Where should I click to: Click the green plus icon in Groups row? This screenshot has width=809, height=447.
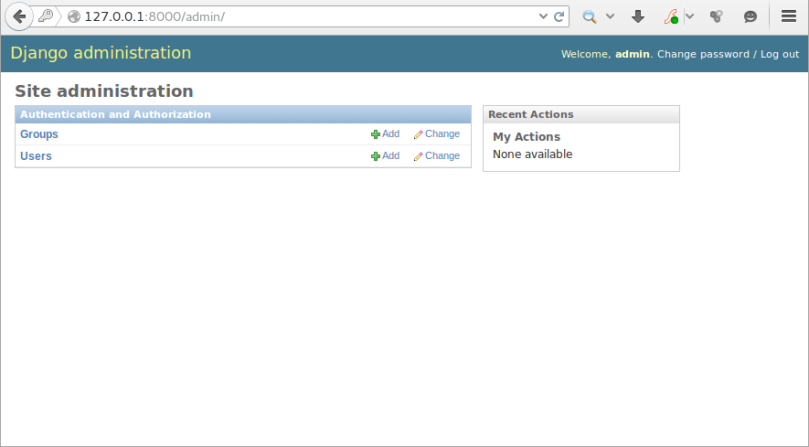pos(376,134)
